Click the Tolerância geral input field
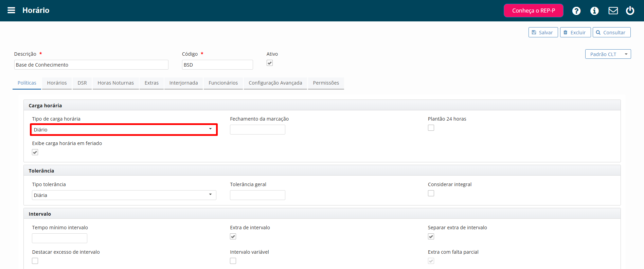The image size is (644, 269). 257,195
